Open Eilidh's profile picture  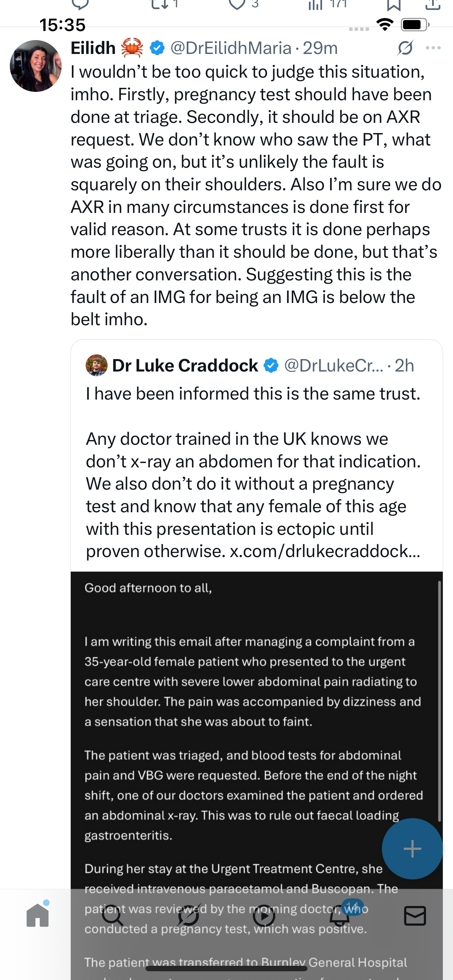click(35, 66)
